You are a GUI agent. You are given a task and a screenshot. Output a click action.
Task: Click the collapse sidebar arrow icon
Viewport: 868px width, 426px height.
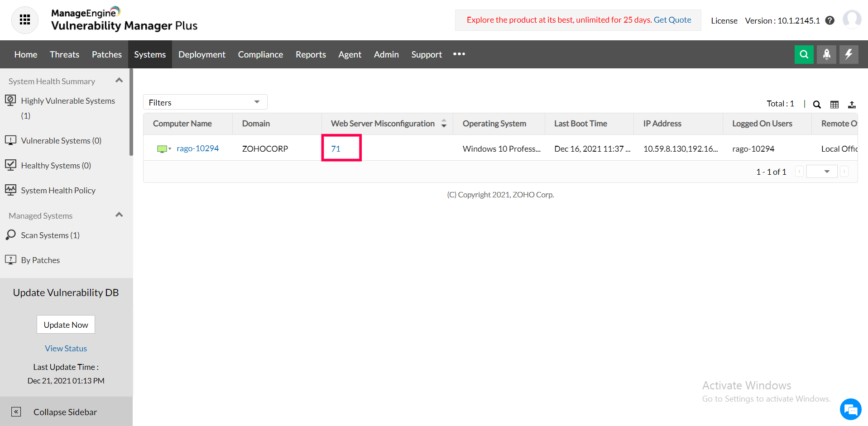tap(16, 412)
